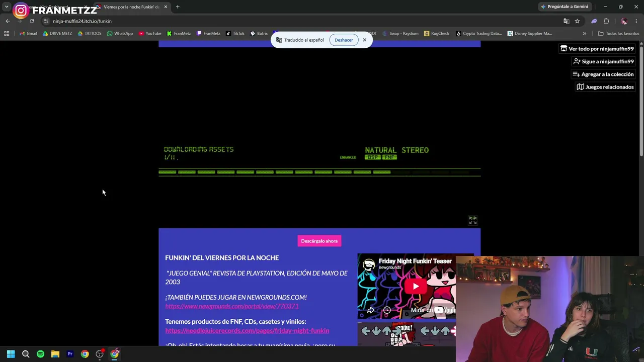Open the WhatsApp bookmark
644x362 pixels.
(x=120, y=34)
